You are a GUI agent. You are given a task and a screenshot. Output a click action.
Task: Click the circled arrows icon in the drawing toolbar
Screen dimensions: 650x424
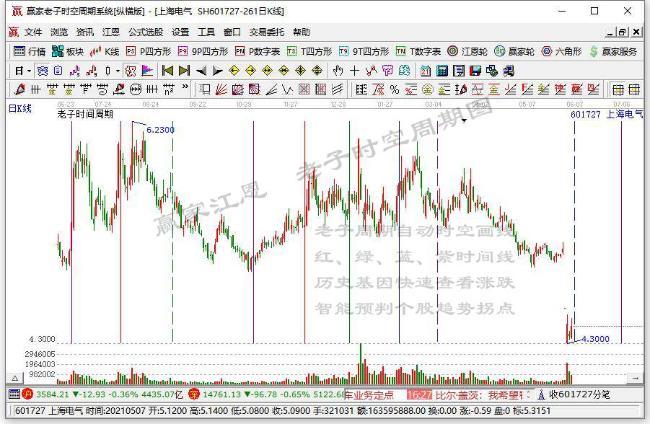click(136, 89)
